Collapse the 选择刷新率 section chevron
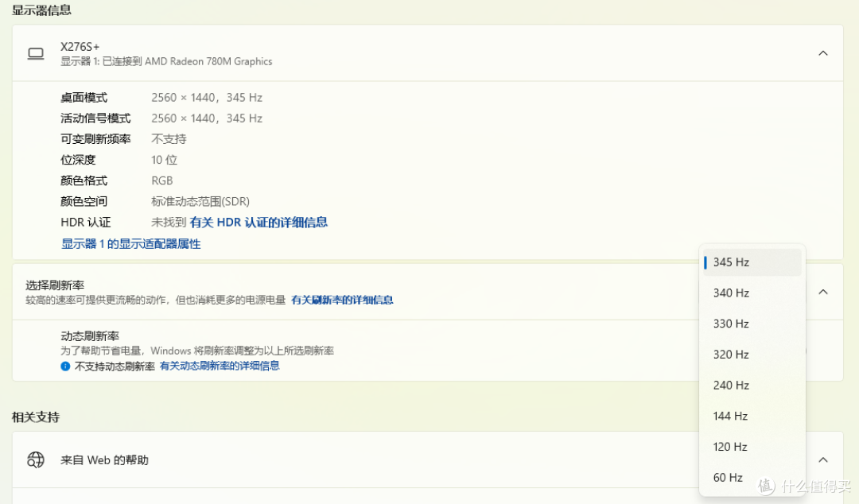This screenshot has height=504, width=859. [823, 292]
